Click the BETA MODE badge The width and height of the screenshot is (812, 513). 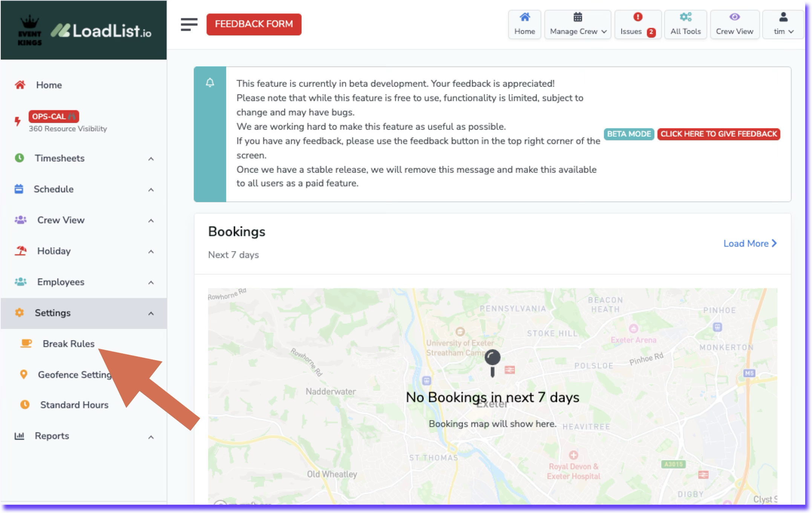tap(629, 134)
